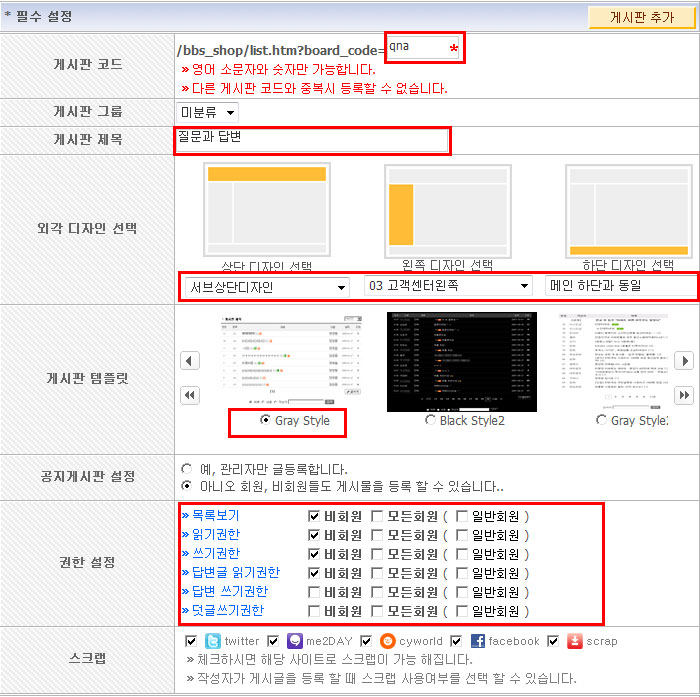Check 모든회원 for 읽기권한

point(377,535)
